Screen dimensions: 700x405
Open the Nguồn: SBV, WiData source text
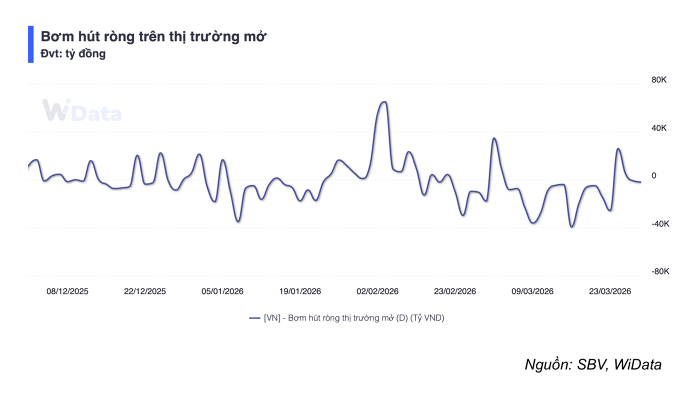[592, 365]
